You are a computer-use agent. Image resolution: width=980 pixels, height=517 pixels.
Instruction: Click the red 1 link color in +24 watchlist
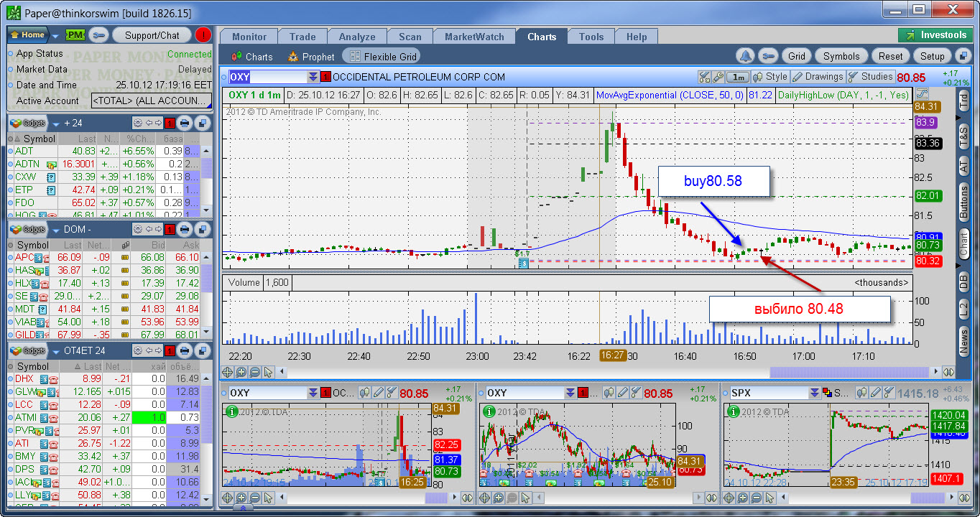(x=170, y=123)
